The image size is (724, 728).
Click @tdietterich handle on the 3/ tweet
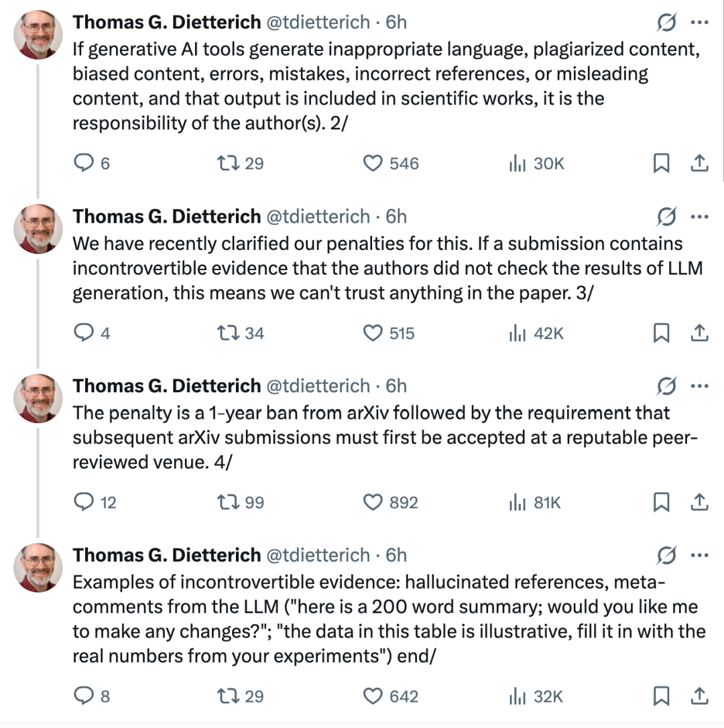coord(318,217)
